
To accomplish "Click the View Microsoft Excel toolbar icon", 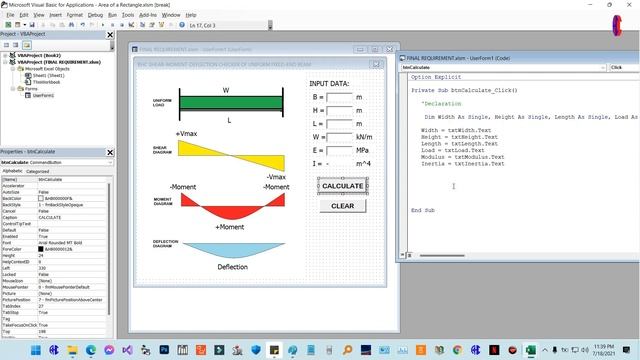I will pos(8,25).
